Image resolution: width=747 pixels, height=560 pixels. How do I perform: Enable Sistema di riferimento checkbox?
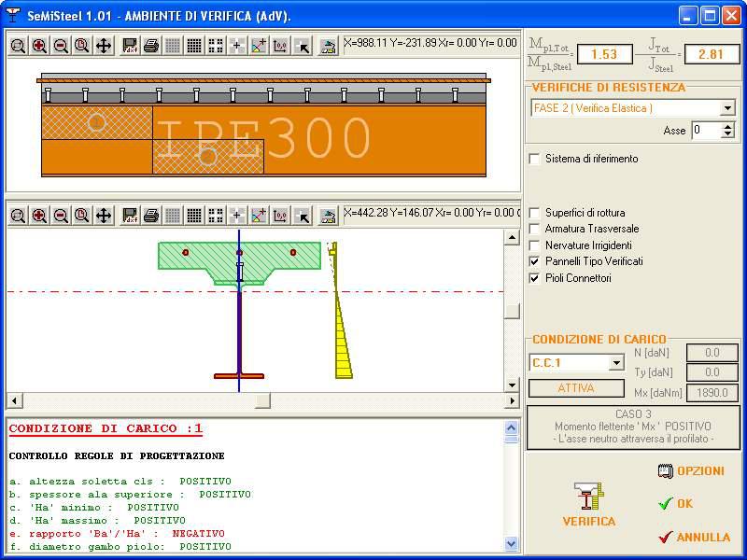(x=535, y=159)
